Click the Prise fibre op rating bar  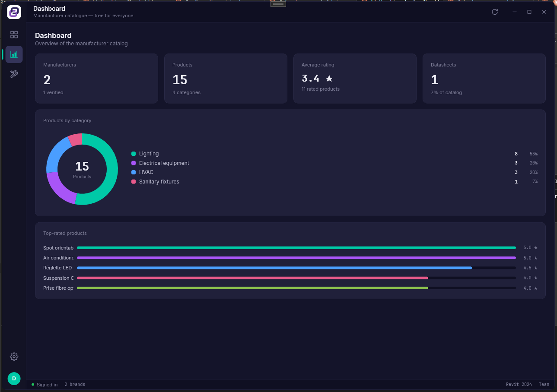[x=296, y=288]
